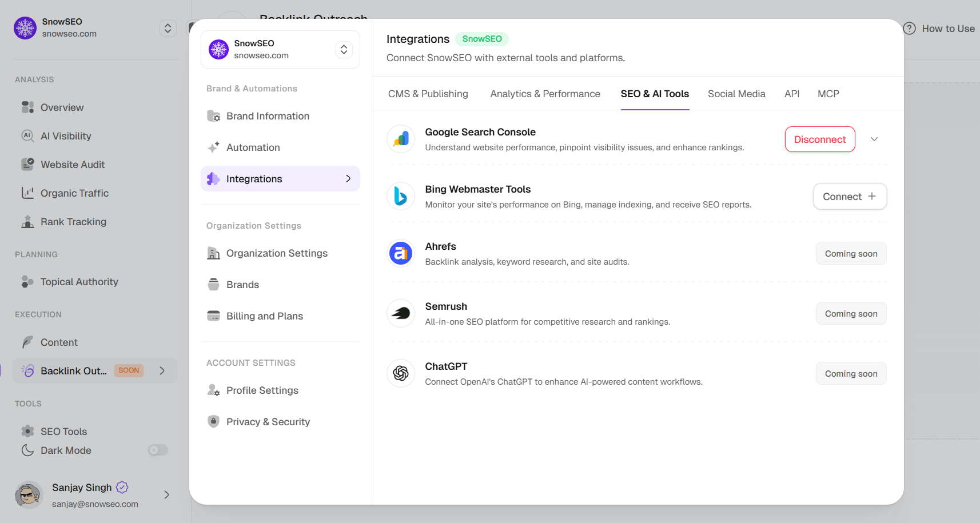Click the Google Search Console logo
Viewport: 980px width, 523px height.
(x=401, y=139)
